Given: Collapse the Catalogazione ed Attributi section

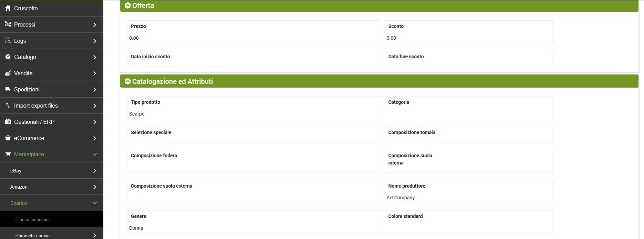Looking at the screenshot, I should (x=128, y=81).
